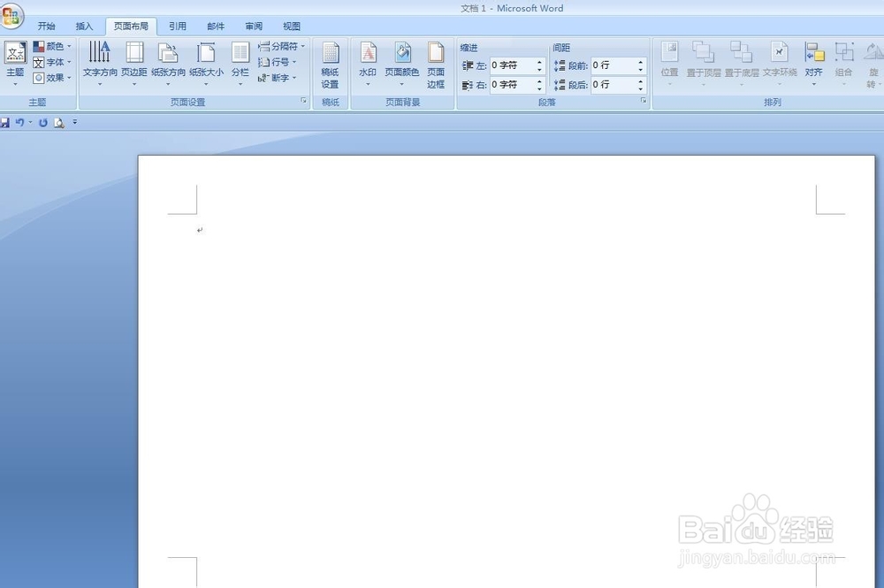Decrease Spacing After with down arrow
The height and width of the screenshot is (588, 884).
[640, 88]
